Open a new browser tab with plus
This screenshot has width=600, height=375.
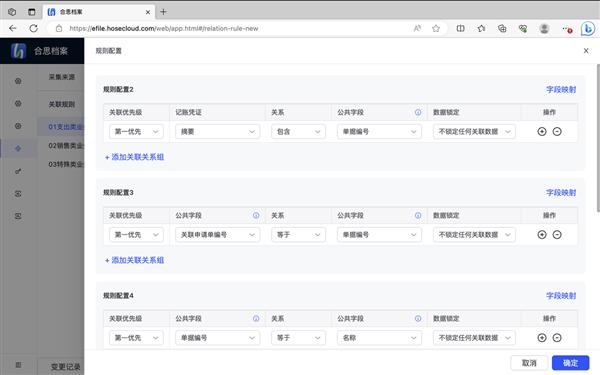(x=163, y=12)
